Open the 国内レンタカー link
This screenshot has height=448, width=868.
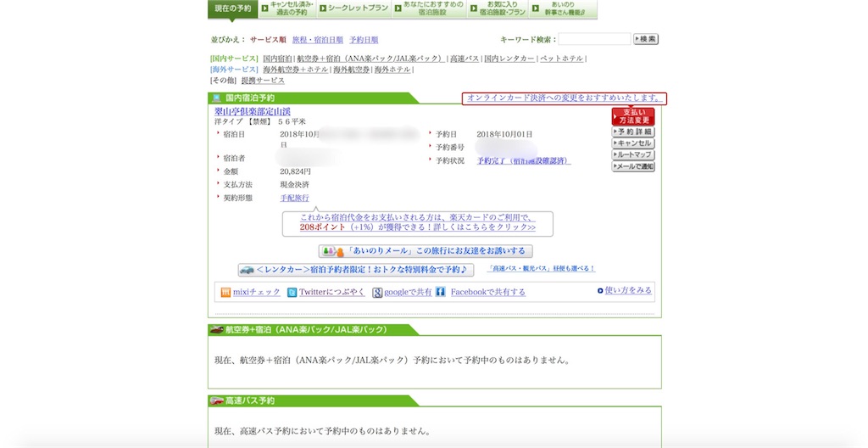pyautogui.click(x=509, y=59)
